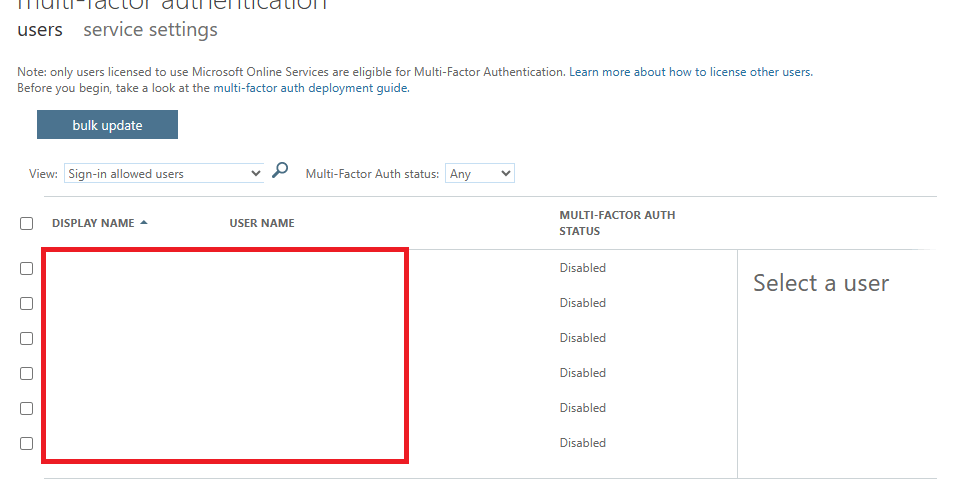Tick the select-all users checkbox
The height and width of the screenshot is (483, 957).
(x=26, y=223)
